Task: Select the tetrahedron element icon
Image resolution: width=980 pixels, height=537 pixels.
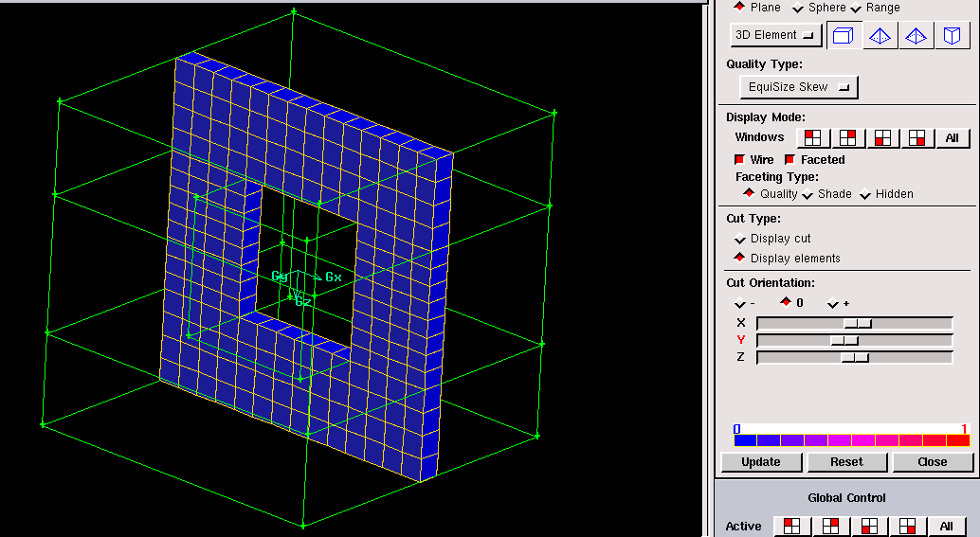Action: pos(880,36)
